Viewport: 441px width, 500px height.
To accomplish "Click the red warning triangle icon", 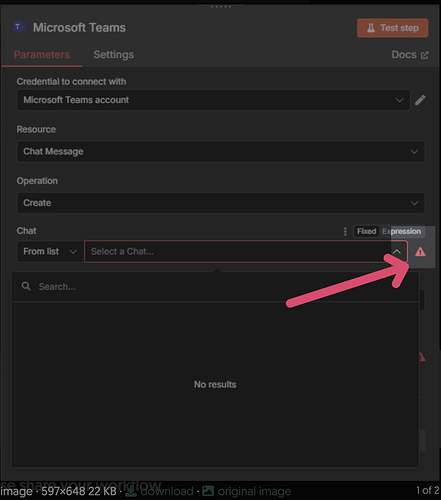I will pos(420,252).
